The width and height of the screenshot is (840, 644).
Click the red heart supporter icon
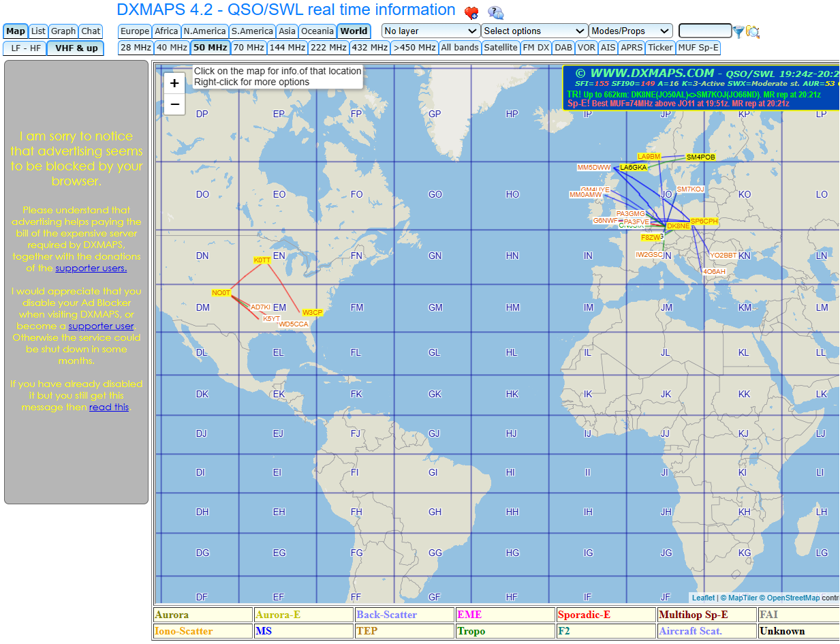(471, 13)
